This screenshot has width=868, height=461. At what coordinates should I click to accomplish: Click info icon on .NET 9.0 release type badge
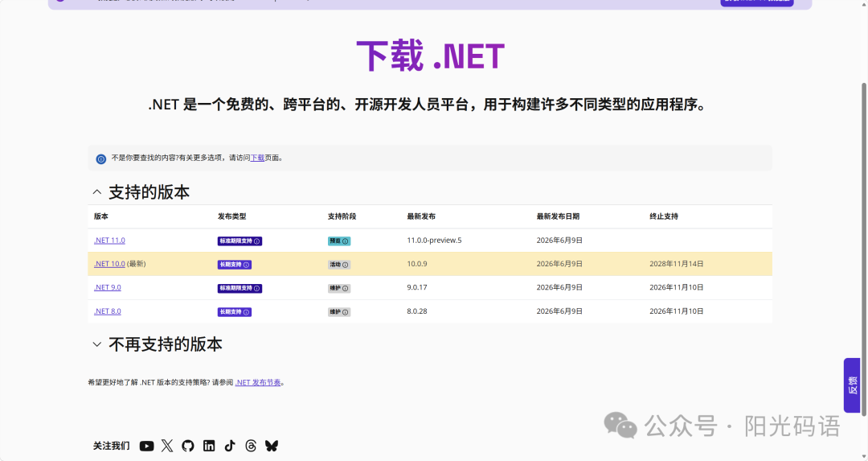[257, 289]
